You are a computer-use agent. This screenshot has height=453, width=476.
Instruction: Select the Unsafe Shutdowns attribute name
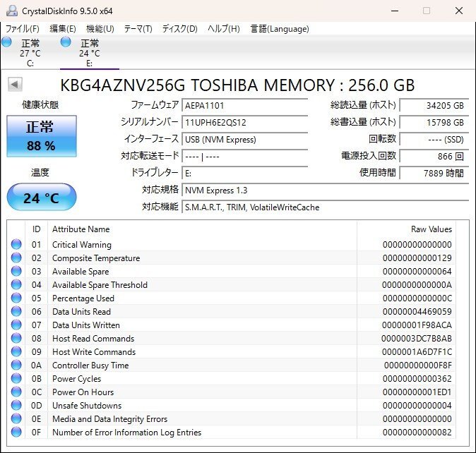pos(87,406)
